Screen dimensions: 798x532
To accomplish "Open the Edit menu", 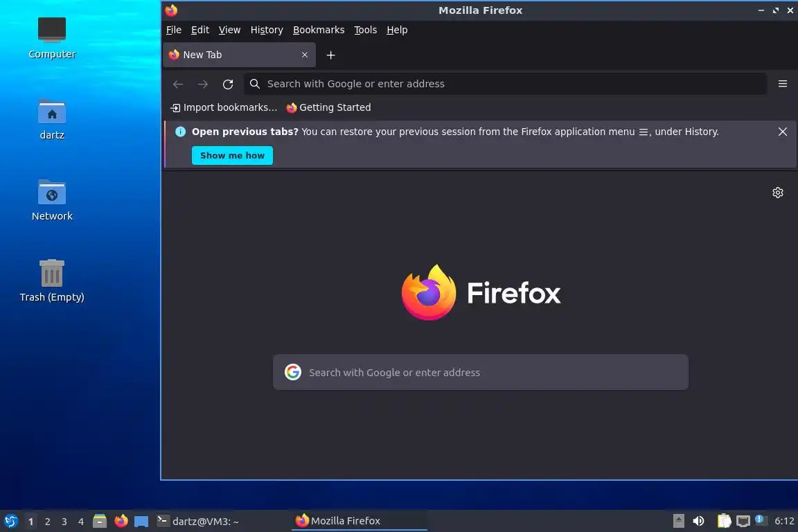I will pyautogui.click(x=200, y=30).
